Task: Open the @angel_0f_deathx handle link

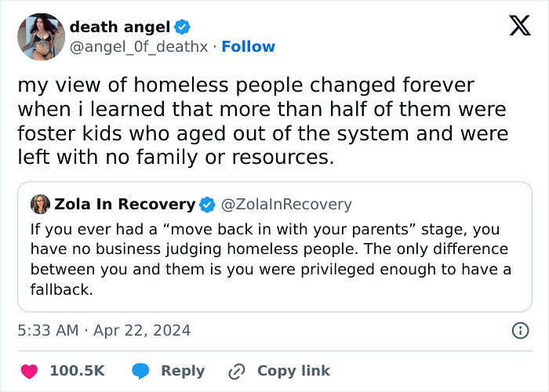Action: pyautogui.click(x=140, y=47)
